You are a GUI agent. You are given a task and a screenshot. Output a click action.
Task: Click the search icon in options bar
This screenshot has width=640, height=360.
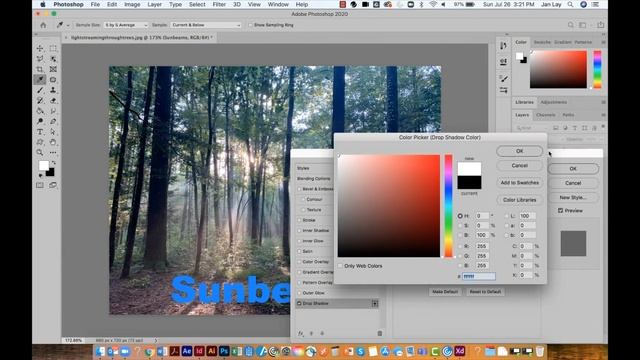(571, 25)
